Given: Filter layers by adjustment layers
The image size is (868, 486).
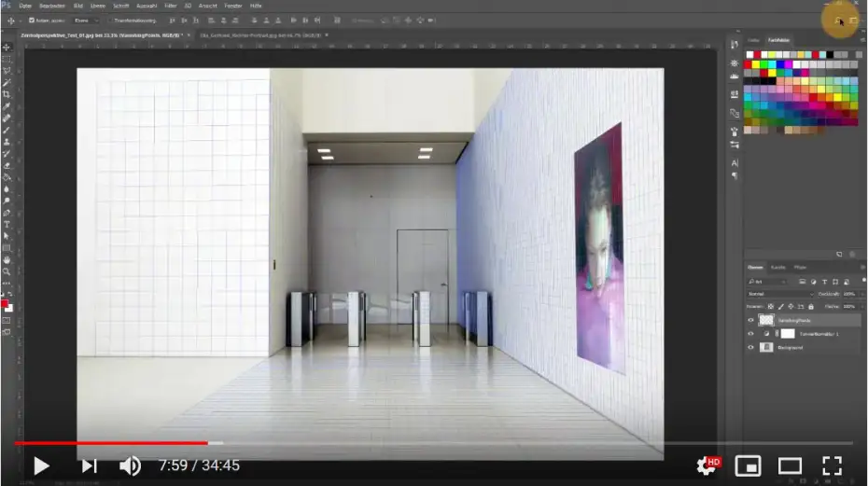Looking at the screenshot, I should tap(813, 282).
